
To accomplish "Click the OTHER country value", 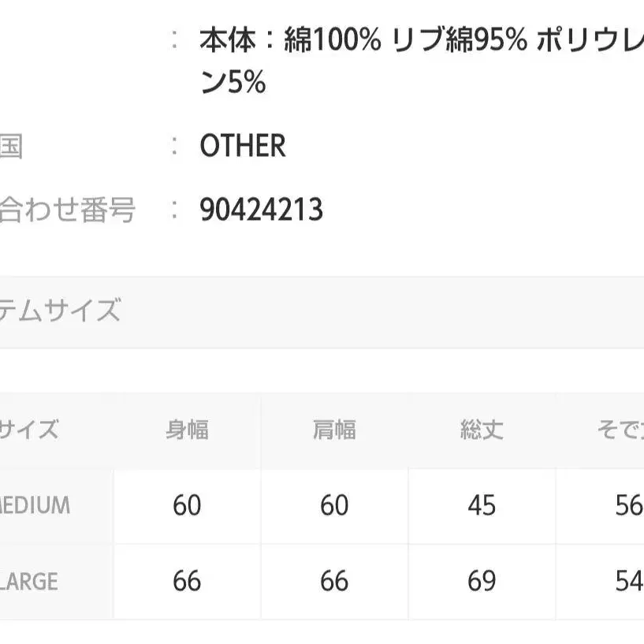I will (243, 146).
